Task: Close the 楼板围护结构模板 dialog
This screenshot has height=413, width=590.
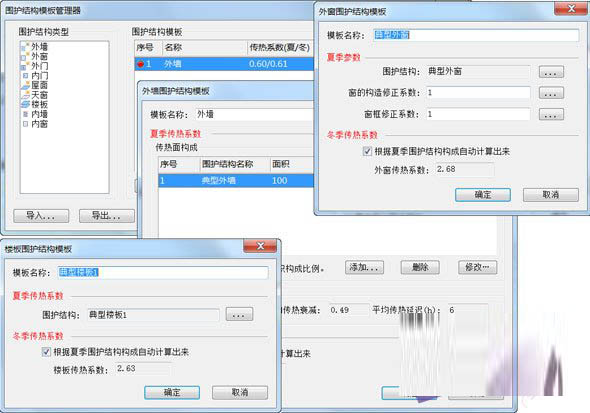Action: click(260, 246)
